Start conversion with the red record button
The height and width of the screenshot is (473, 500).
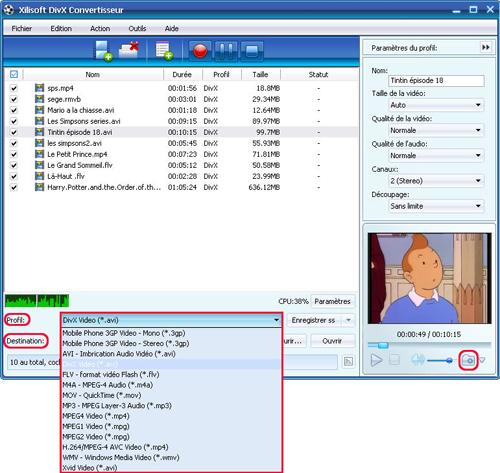coord(200,51)
